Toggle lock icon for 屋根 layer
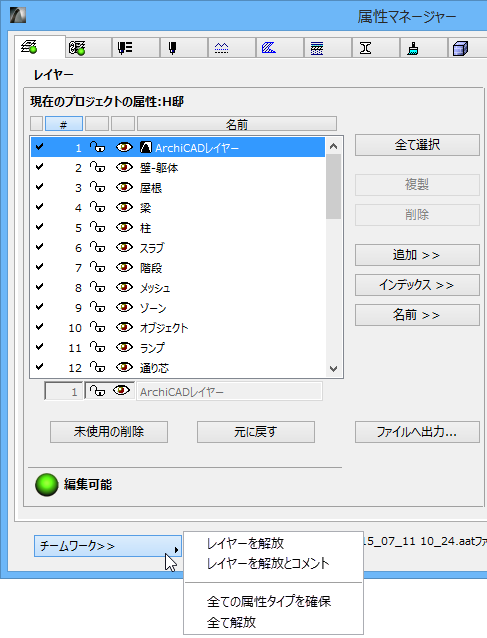This screenshot has height=638, width=487. click(x=97, y=187)
